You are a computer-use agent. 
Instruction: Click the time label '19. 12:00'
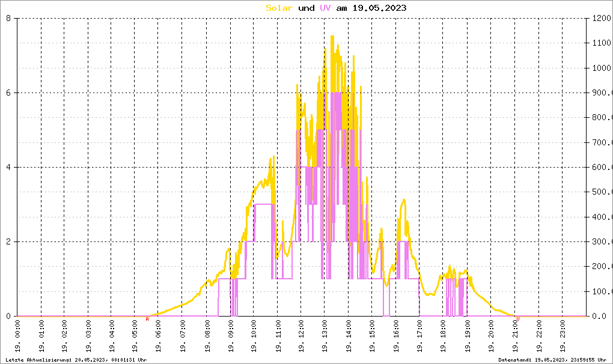(x=302, y=336)
